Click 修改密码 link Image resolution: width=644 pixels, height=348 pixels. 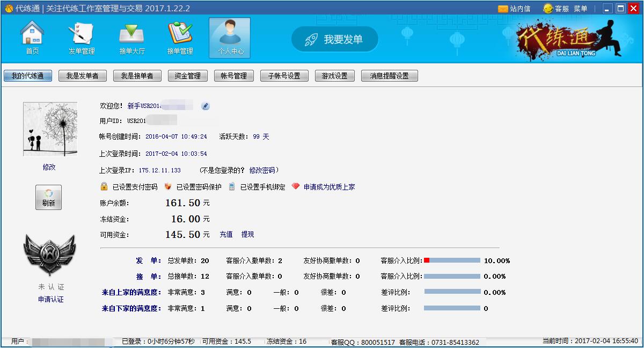[x=262, y=170]
